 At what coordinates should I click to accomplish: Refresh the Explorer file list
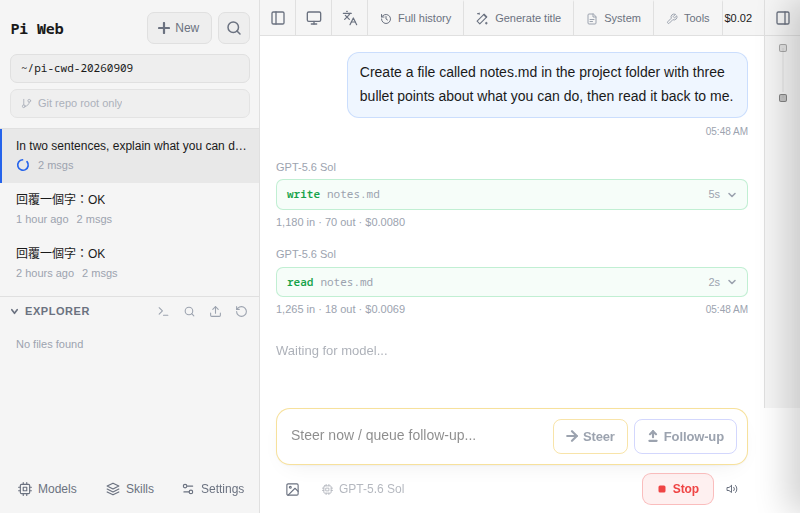coord(241,311)
